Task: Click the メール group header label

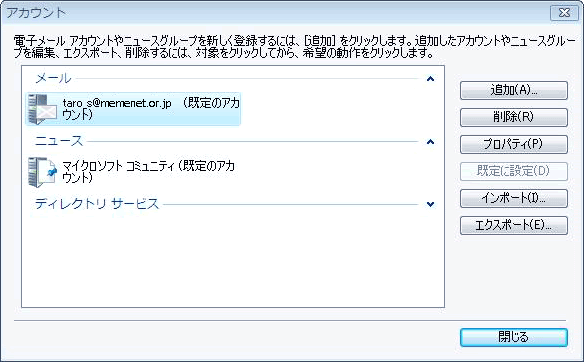Action: 53,78
